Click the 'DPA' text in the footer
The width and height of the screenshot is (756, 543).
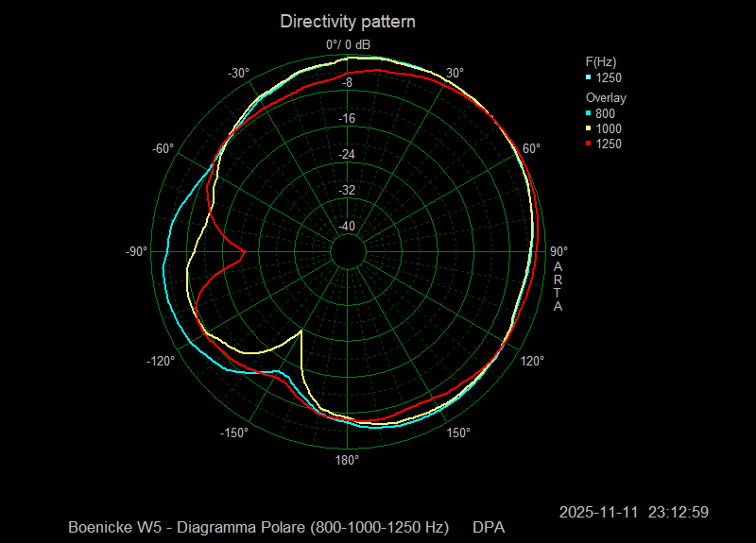[x=489, y=526]
